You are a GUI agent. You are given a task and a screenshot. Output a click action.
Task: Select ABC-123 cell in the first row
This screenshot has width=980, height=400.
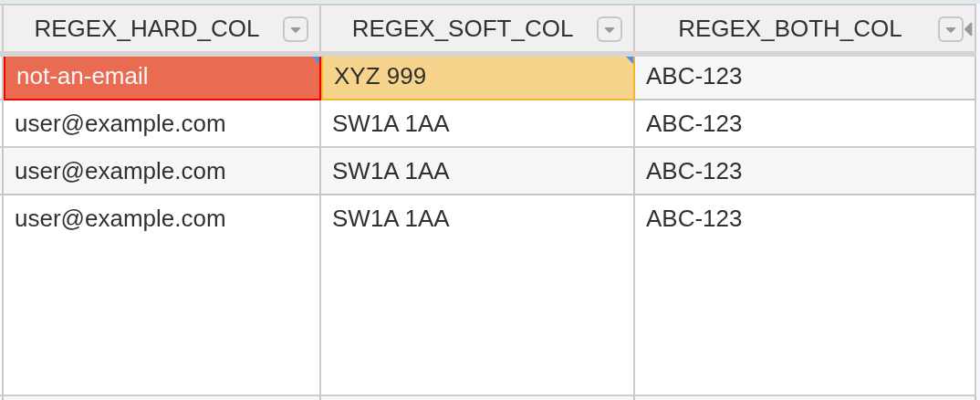point(805,78)
